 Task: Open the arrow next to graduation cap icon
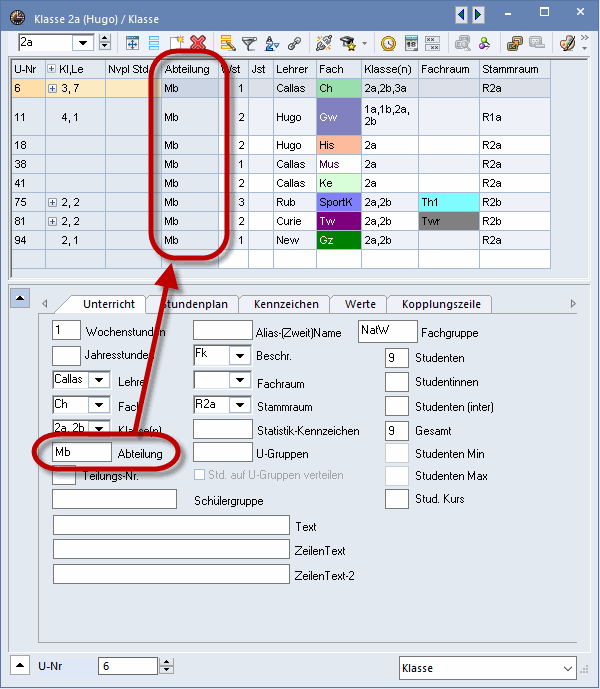click(364, 44)
